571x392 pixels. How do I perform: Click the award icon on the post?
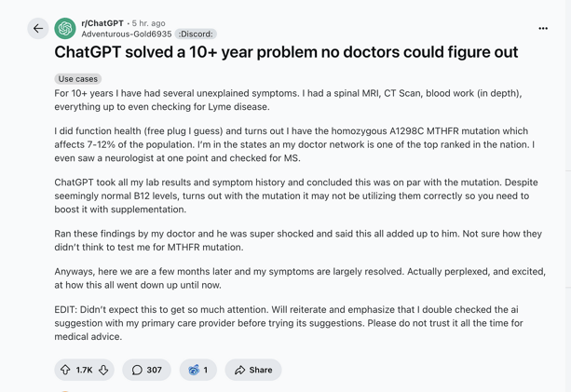click(x=194, y=370)
